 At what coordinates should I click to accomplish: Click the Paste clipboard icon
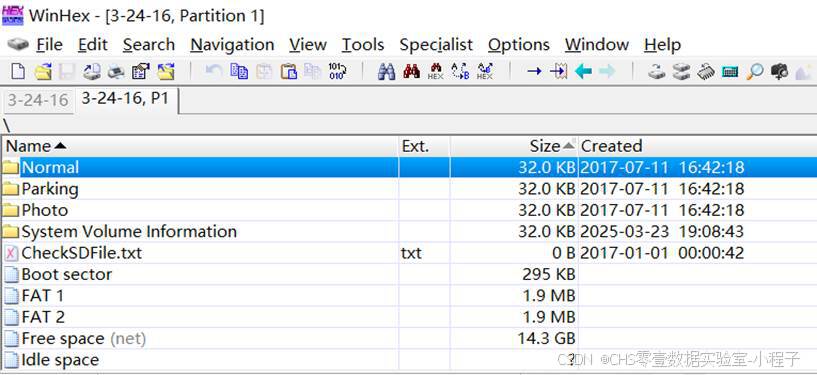pyautogui.click(x=289, y=71)
